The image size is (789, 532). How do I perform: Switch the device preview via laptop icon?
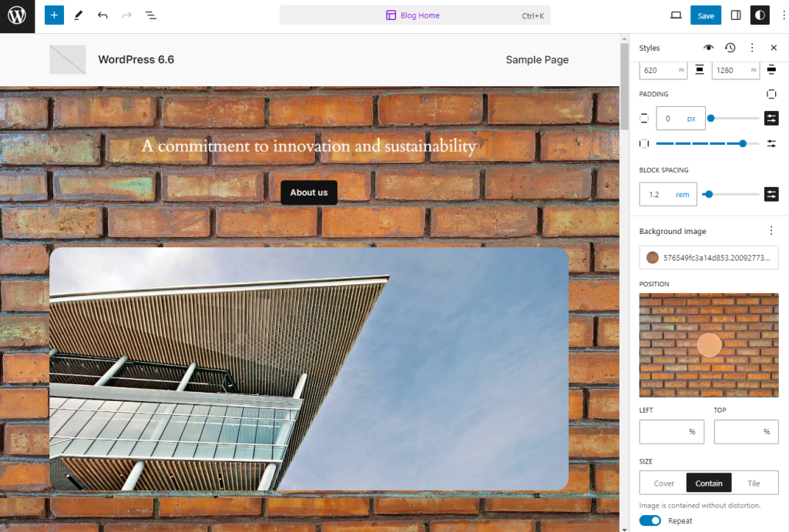click(676, 15)
